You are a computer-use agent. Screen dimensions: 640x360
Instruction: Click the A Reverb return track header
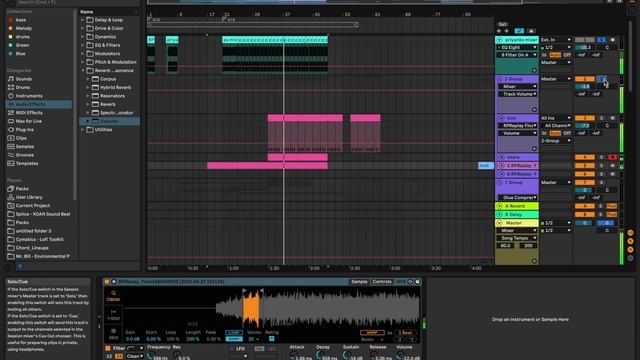tap(517, 206)
